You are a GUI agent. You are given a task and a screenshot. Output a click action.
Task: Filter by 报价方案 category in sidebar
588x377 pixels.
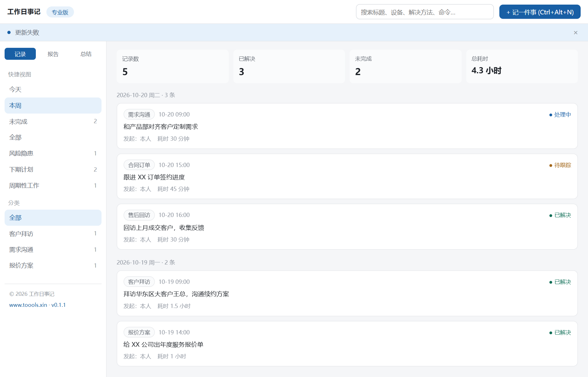53,265
